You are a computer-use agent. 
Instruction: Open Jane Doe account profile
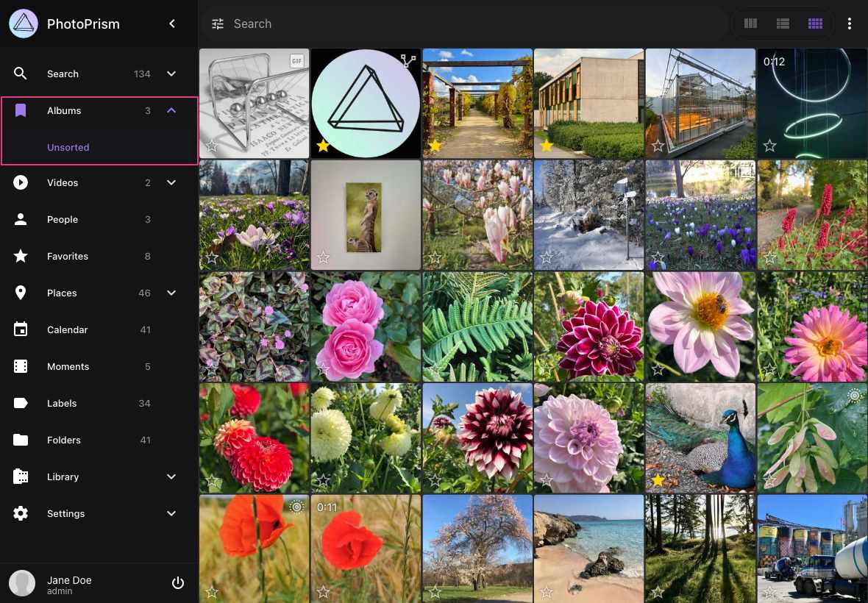[69, 583]
